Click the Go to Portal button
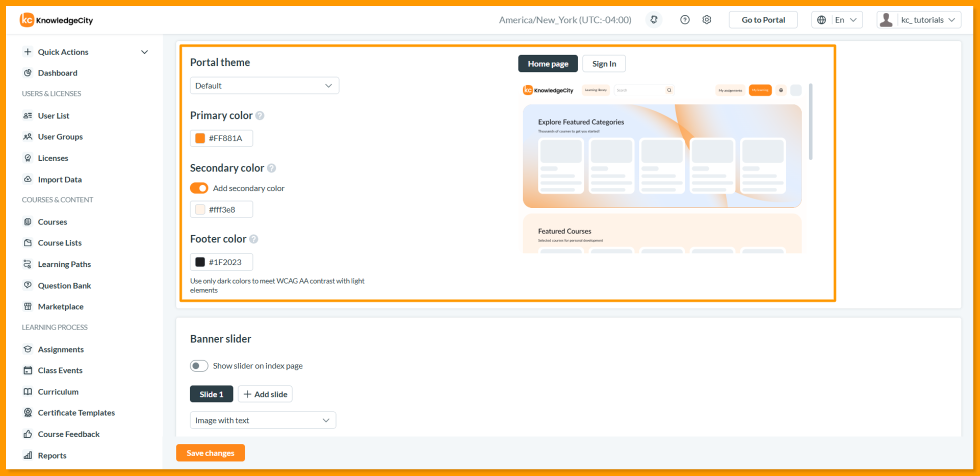Screen dimensions: 980x476 coord(763,20)
